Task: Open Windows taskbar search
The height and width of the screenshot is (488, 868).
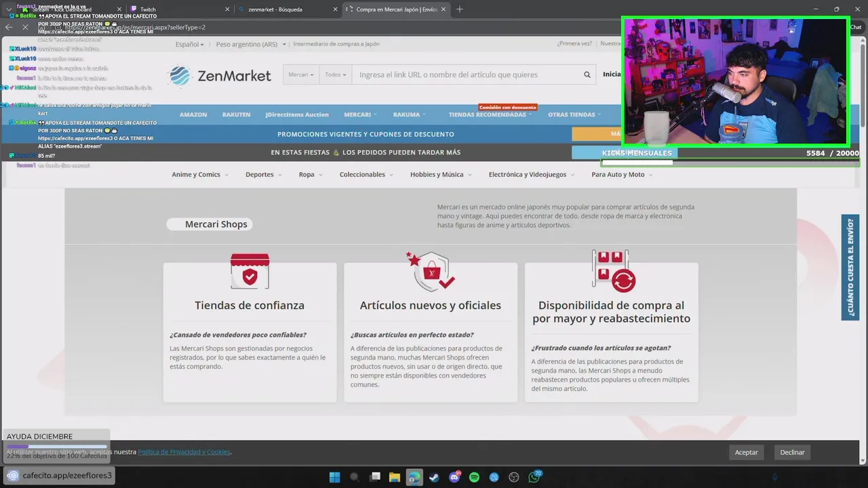Action: 354,477
